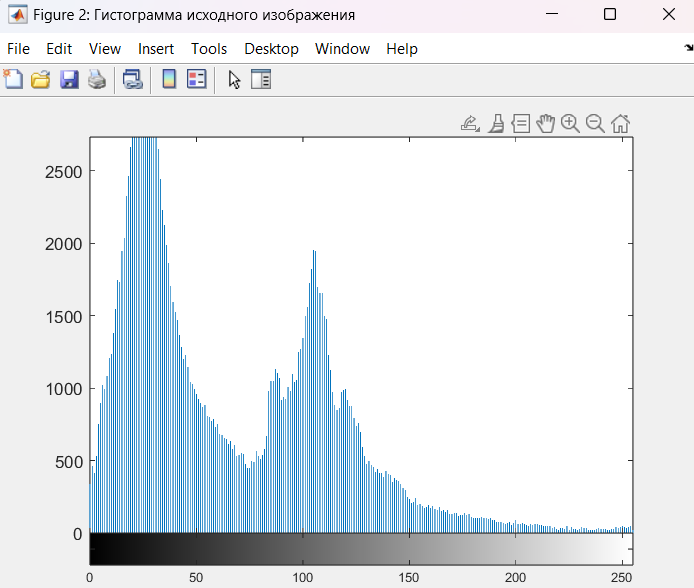Click the y-axis label 2000
Viewport: 694px width, 588px height.
click(x=64, y=244)
